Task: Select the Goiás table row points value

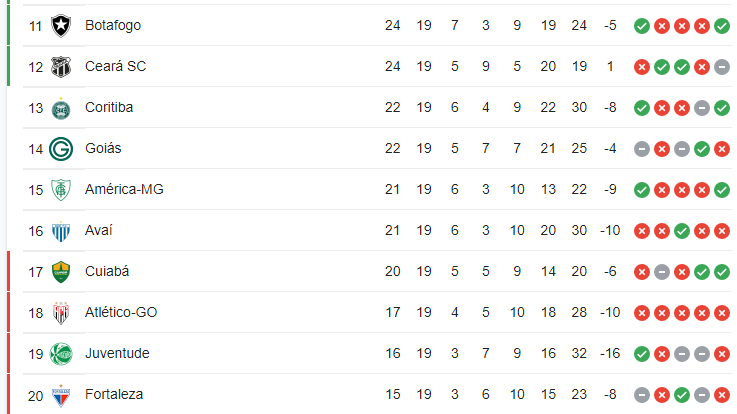Action: (392, 148)
